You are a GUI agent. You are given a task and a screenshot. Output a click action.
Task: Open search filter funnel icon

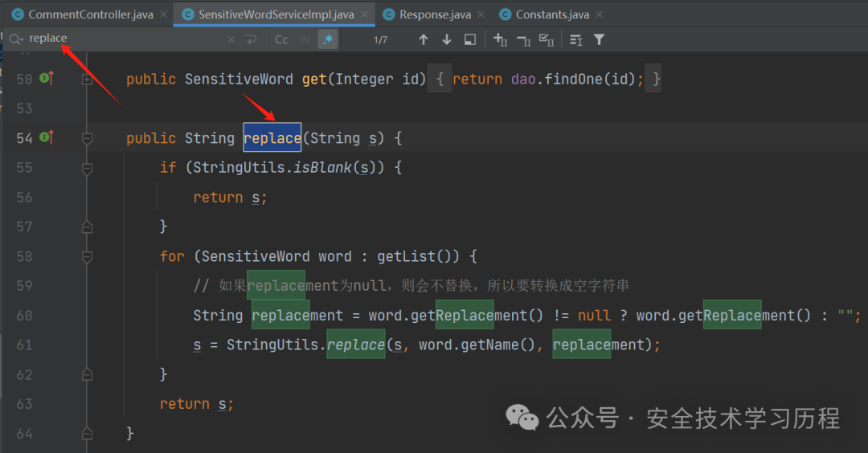click(599, 39)
